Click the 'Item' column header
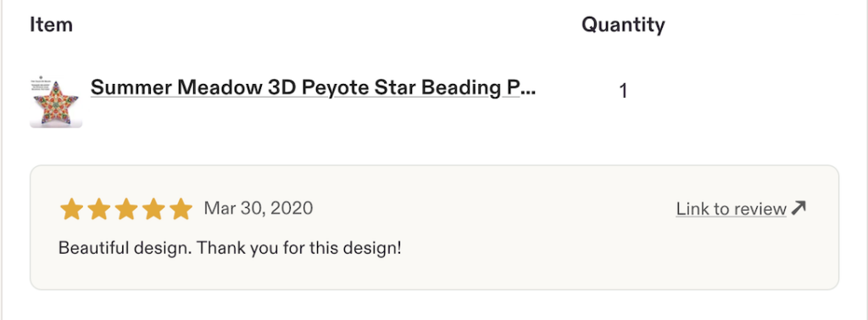The image size is (868, 320). click(51, 25)
